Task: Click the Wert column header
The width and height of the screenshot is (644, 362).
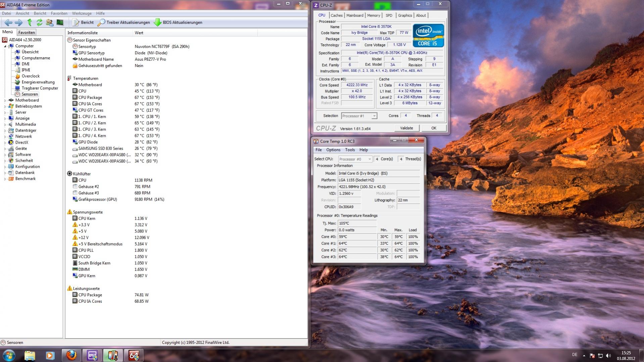Action: pos(195,33)
